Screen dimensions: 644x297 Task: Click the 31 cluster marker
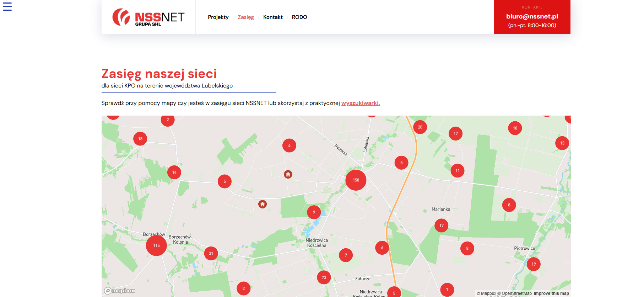[x=211, y=254]
